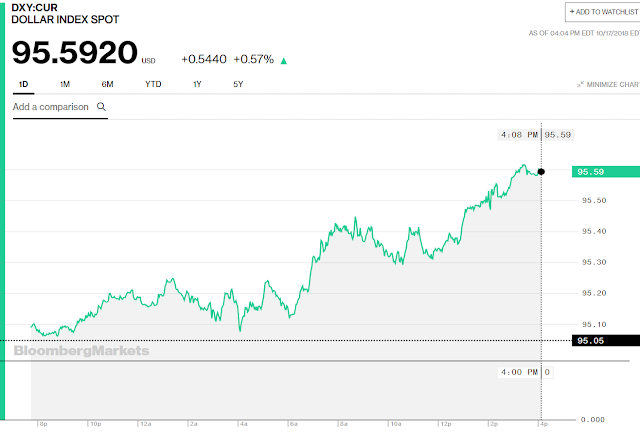Switch to the 6M time range
This screenshot has width=640, height=433.
click(107, 84)
